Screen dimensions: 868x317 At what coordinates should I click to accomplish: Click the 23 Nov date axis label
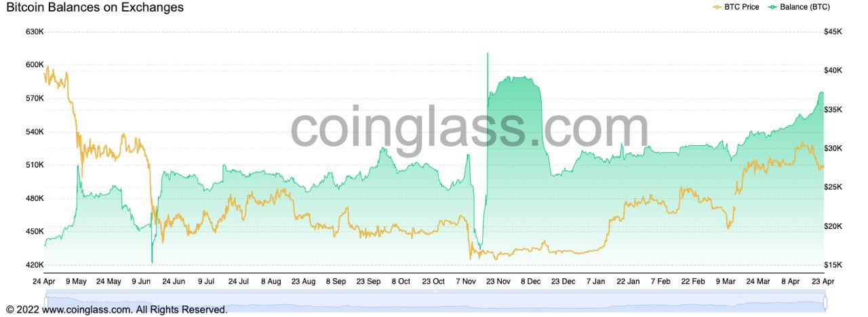click(498, 281)
